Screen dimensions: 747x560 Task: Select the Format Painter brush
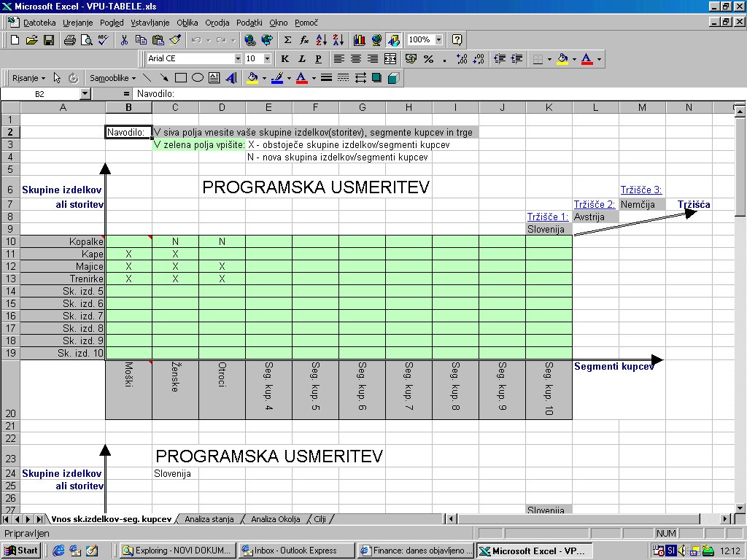[x=174, y=40]
